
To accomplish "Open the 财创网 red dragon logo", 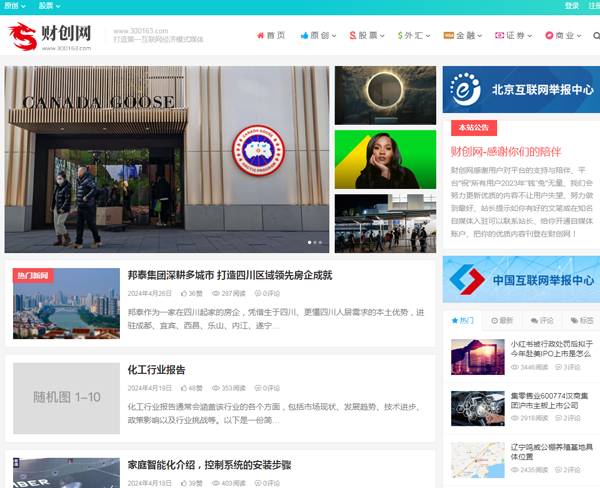I will tap(50, 36).
